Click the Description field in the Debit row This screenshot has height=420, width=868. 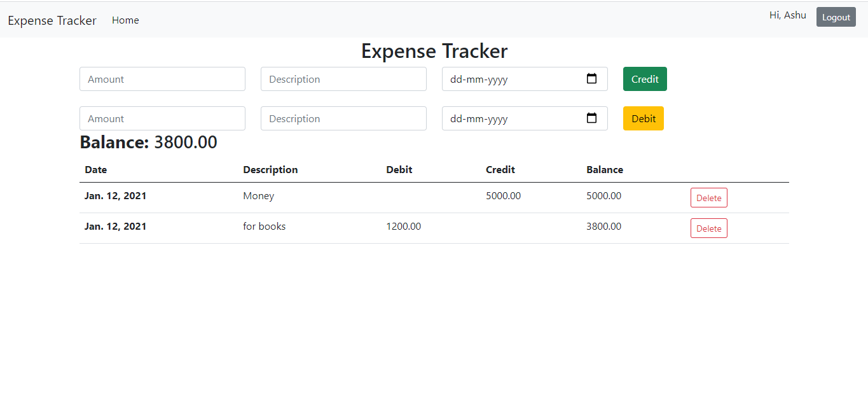[x=343, y=118]
